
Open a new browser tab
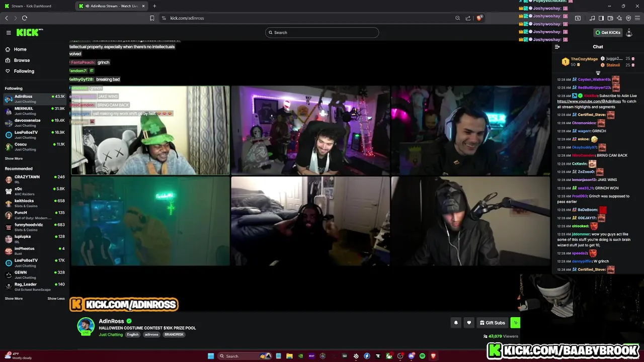pyautogui.click(x=154, y=6)
